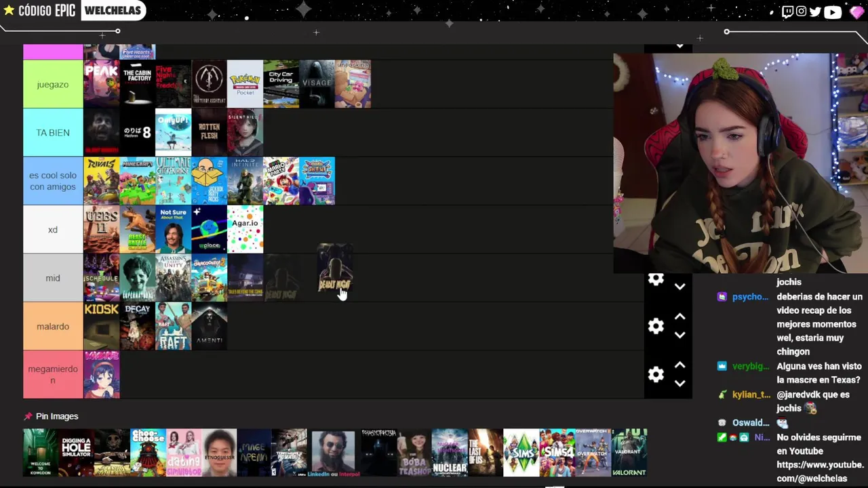
Task: Pick The Sims 4 from image pool
Action: tap(557, 452)
